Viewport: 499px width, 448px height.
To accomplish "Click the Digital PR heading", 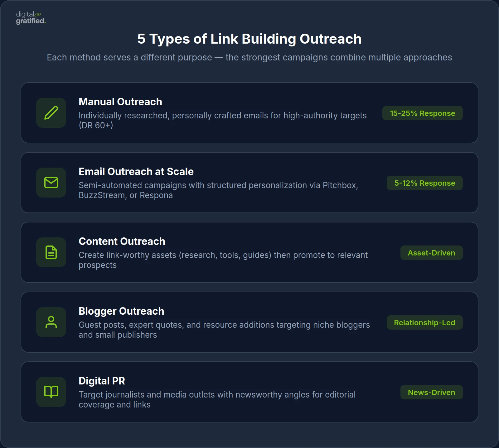I will [x=102, y=381].
